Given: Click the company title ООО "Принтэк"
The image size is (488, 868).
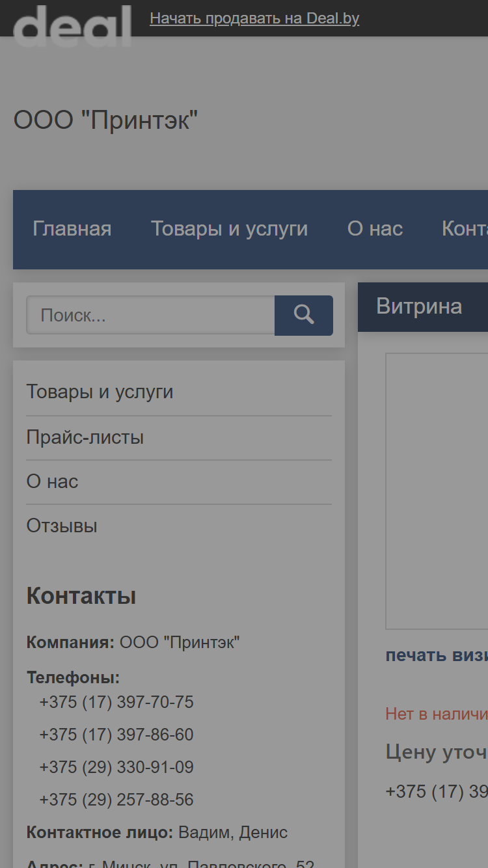Looking at the screenshot, I should click(x=105, y=120).
